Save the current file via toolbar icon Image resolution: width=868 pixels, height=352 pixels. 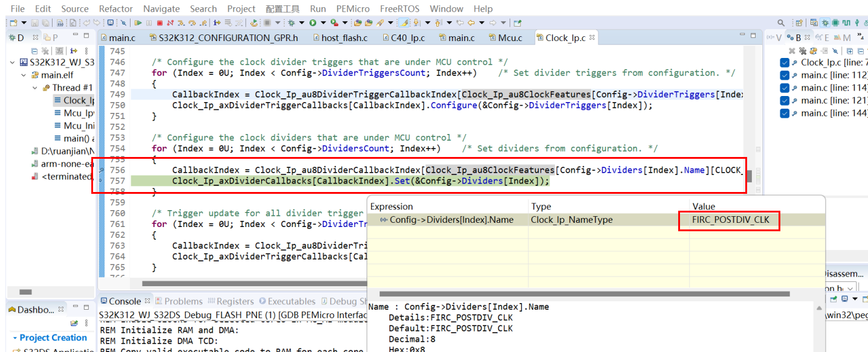tap(34, 22)
